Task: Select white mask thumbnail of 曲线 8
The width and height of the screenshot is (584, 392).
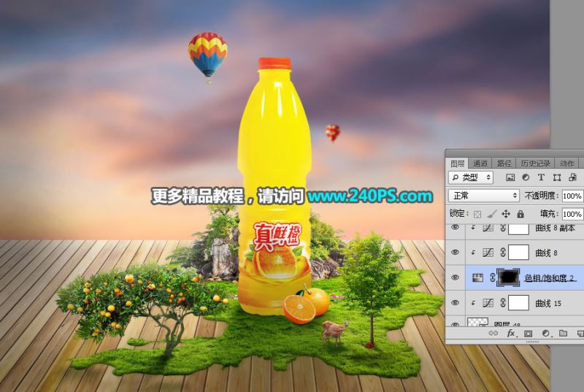Action: point(518,253)
